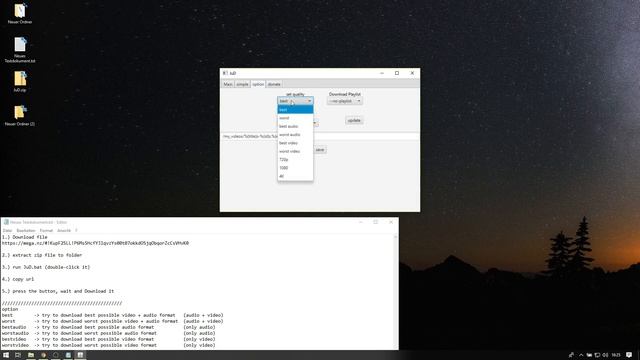Click the '2.) extract zip file to folder' line
640x360 pixels.
[42, 255]
